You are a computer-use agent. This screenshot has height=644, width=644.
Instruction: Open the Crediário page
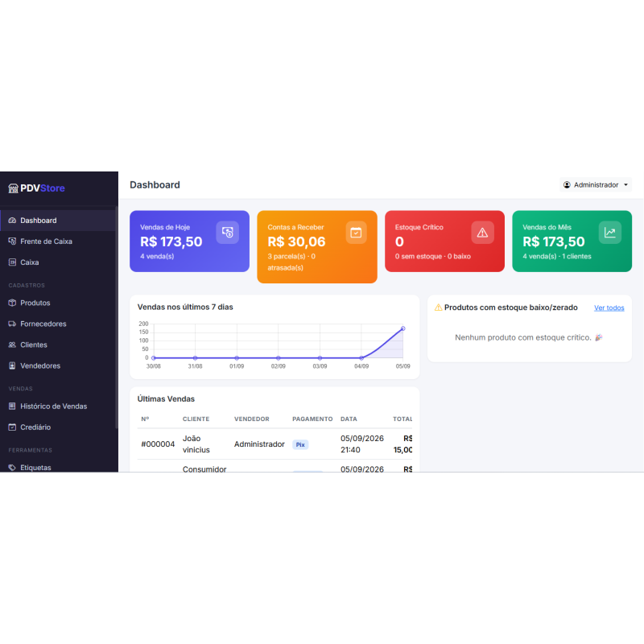58,427
